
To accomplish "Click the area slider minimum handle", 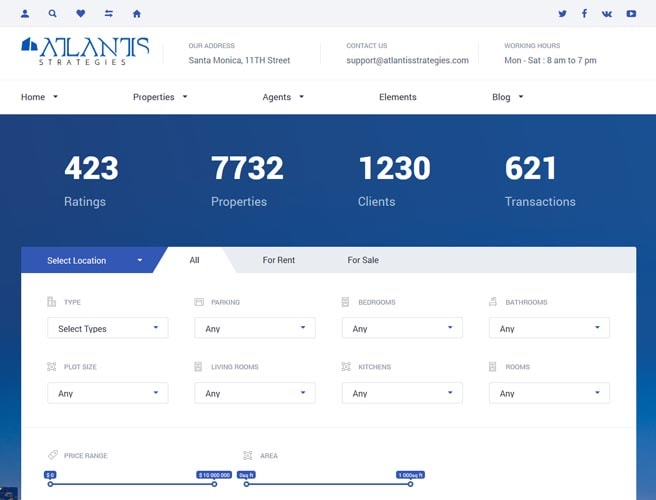I will (246, 484).
